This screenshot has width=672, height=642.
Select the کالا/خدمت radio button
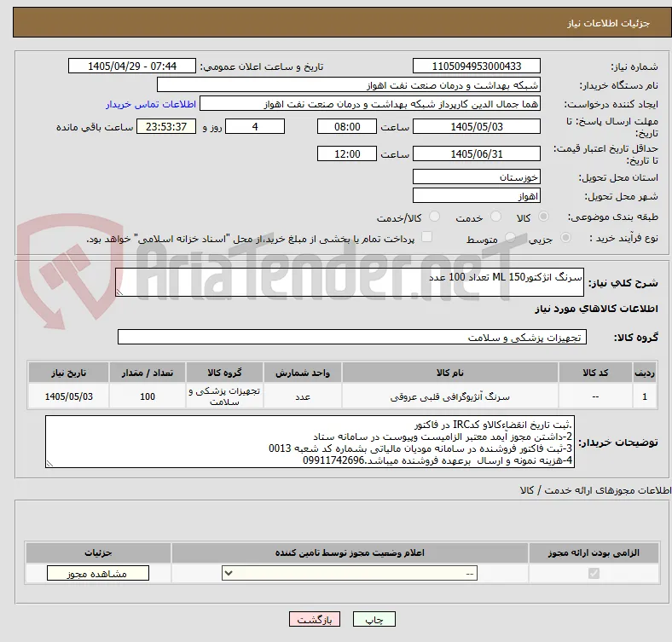tap(435, 217)
